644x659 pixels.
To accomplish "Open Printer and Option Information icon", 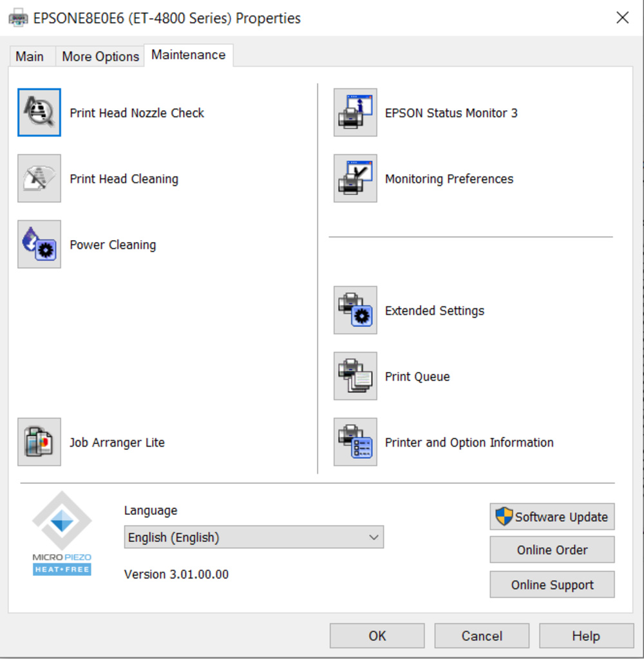I will pos(355,442).
